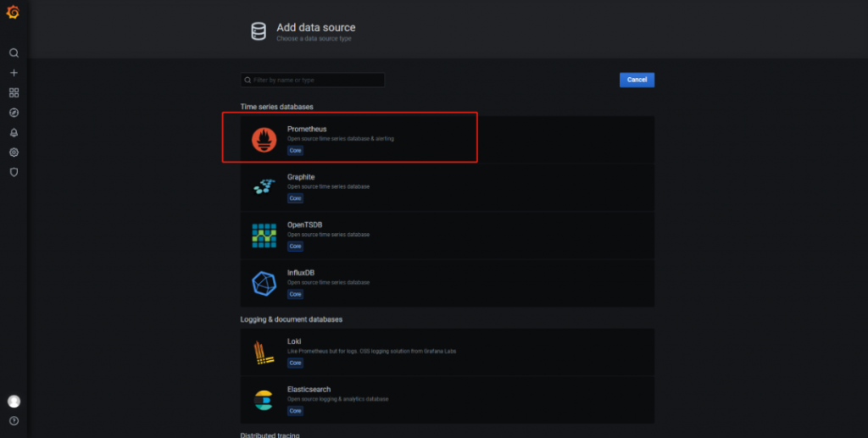Focus the Filter by name or type field

click(312, 80)
